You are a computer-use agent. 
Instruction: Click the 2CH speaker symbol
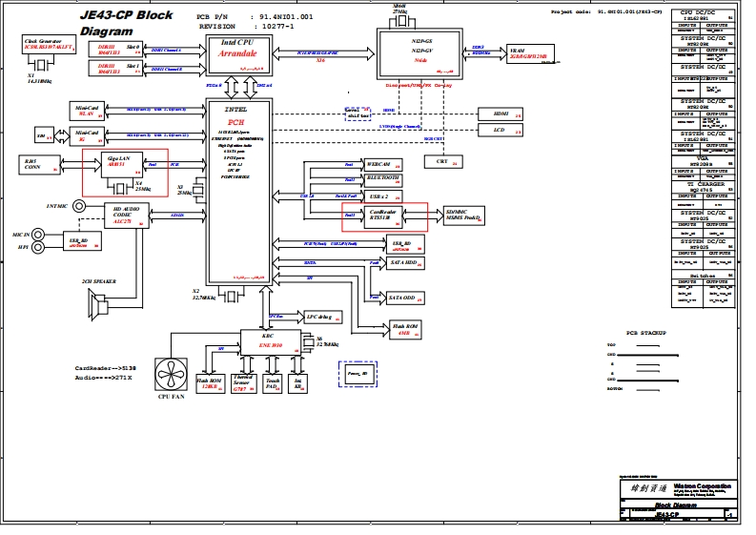tap(100, 308)
